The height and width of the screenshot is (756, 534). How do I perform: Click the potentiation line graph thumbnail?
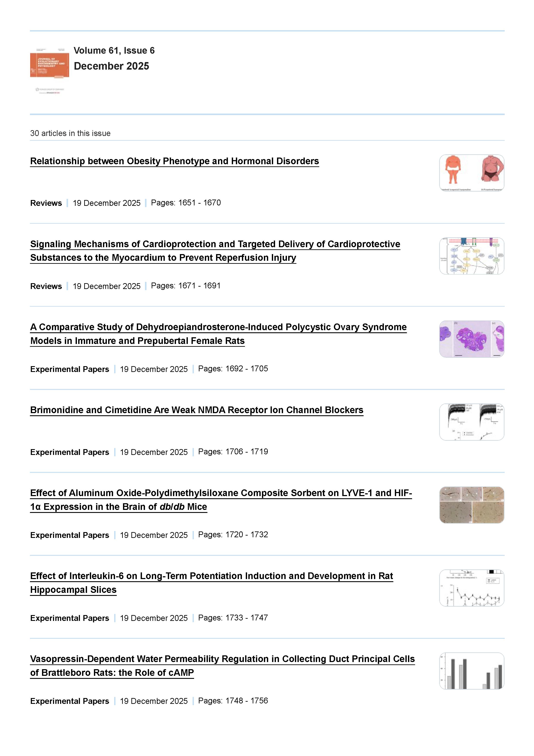point(472,588)
